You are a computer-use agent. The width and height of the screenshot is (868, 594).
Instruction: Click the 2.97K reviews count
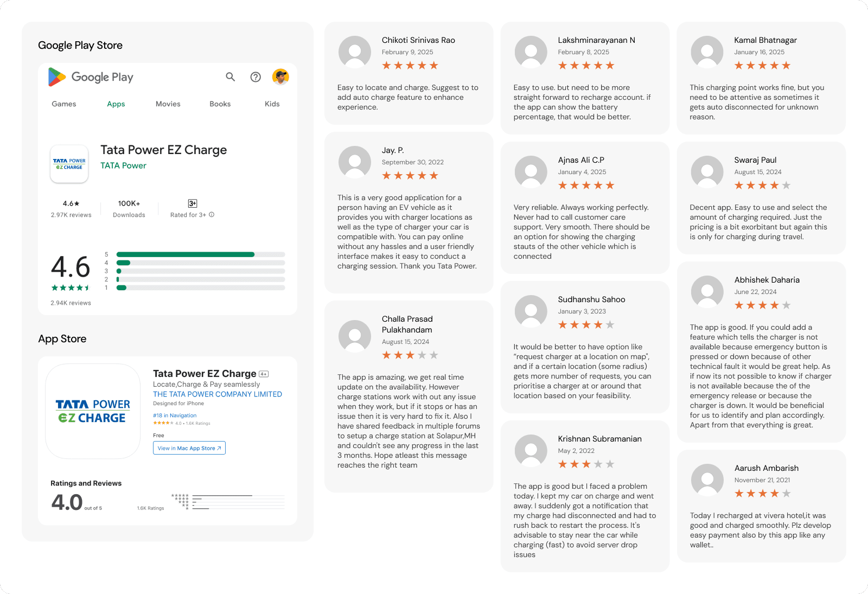tap(71, 215)
